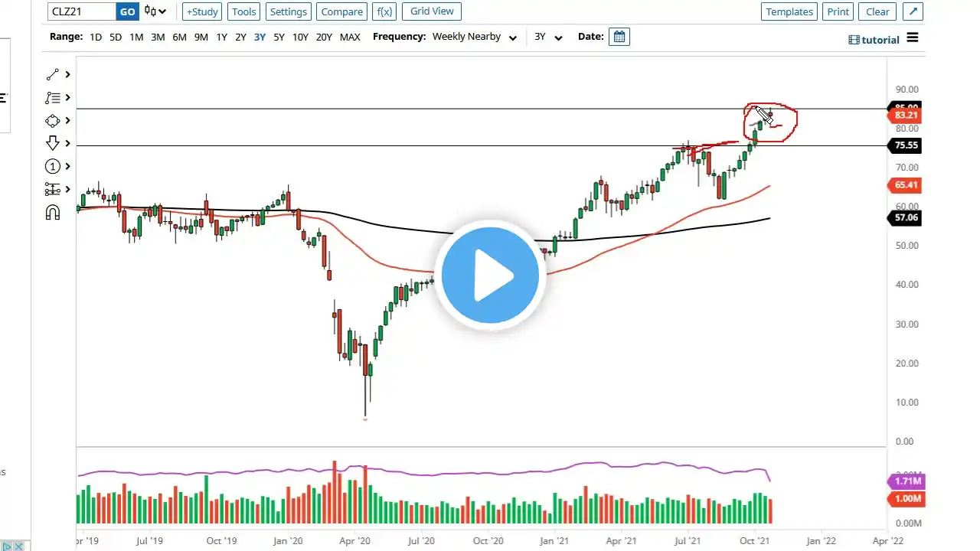This screenshot has height=551, width=980.
Task: Open the Tools menu button
Action: pos(244,11)
